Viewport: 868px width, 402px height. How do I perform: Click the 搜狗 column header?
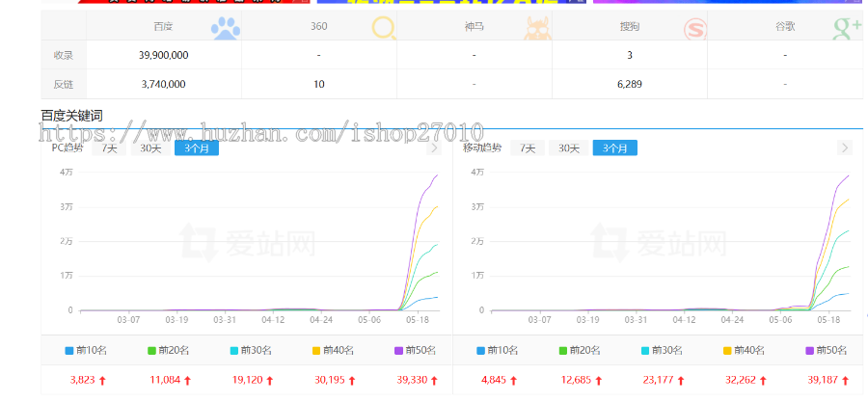pyautogui.click(x=630, y=26)
